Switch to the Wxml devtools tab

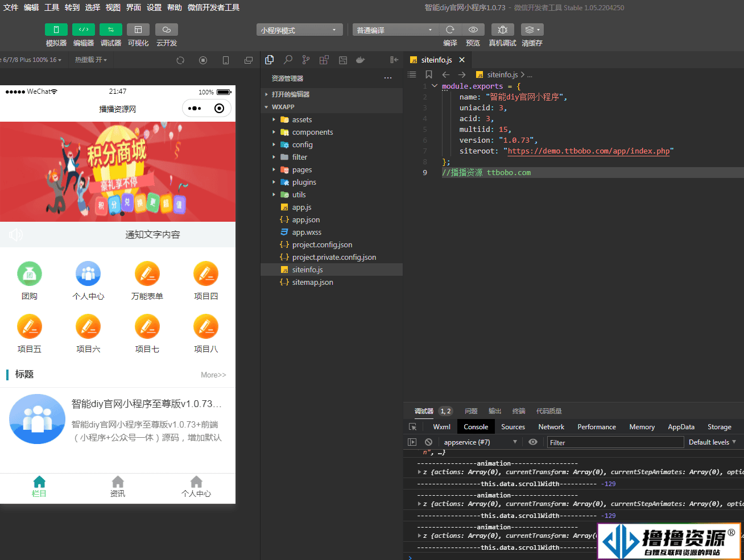point(441,427)
